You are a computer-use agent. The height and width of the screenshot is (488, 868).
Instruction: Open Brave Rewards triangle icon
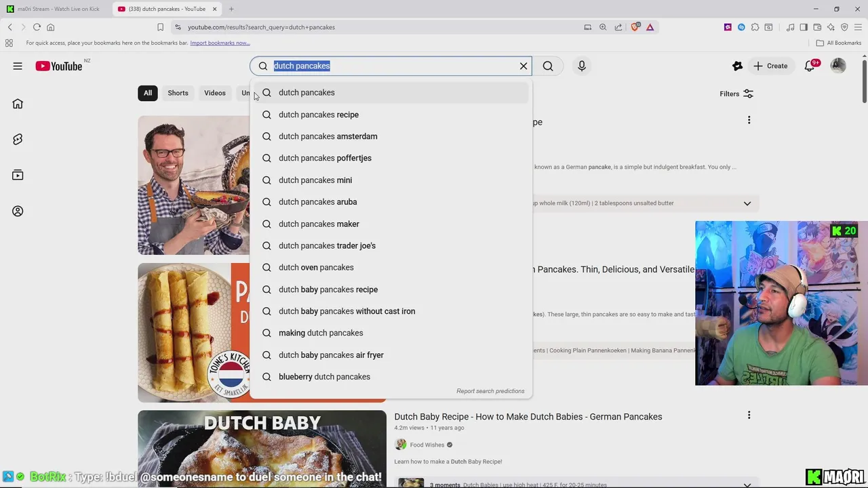pos(650,27)
